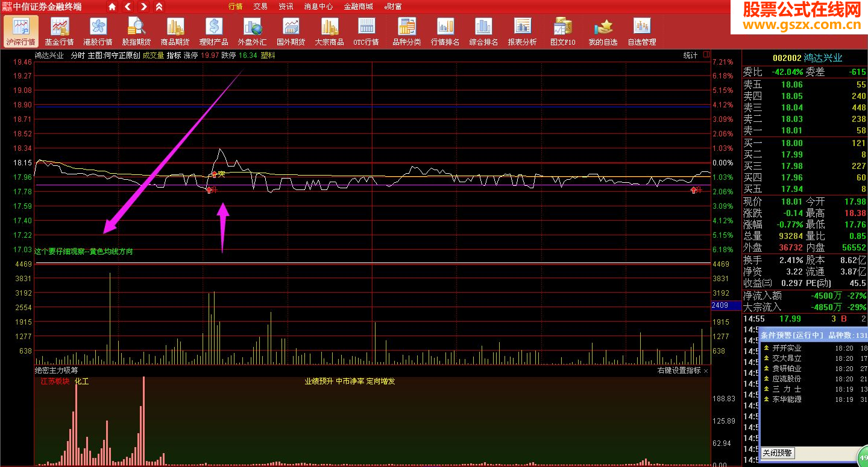Go to the home page icon
The width and height of the screenshot is (868, 467).
tap(113, 7)
